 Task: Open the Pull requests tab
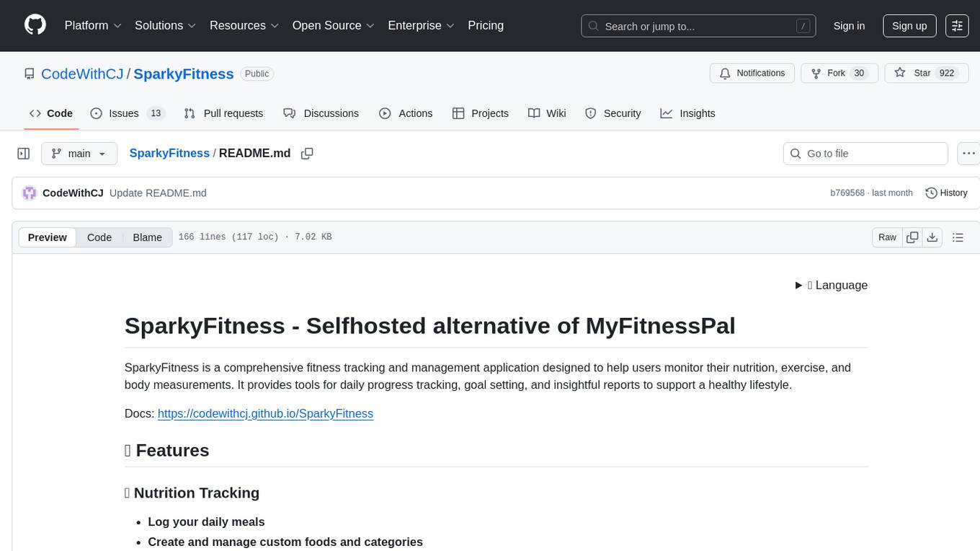coord(223,113)
